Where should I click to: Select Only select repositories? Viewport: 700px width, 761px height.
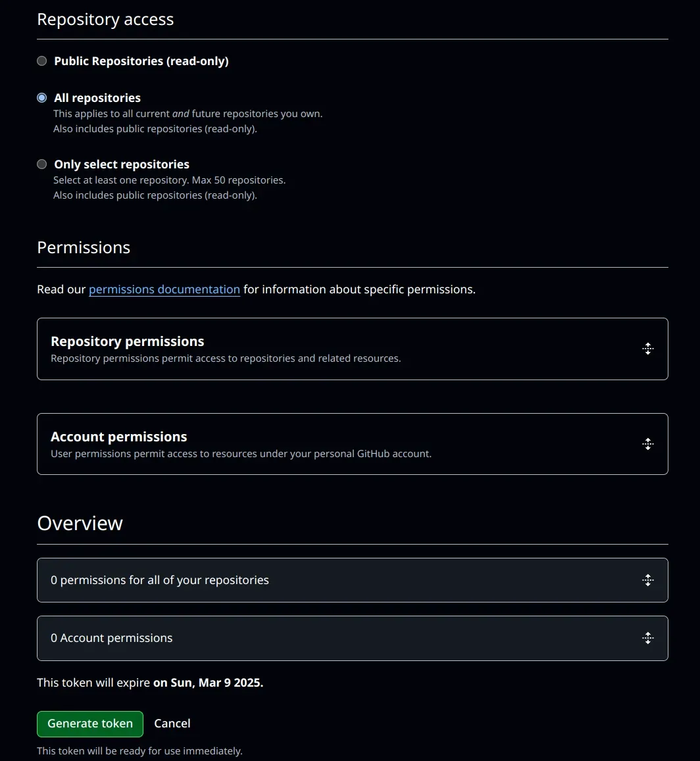(x=41, y=164)
